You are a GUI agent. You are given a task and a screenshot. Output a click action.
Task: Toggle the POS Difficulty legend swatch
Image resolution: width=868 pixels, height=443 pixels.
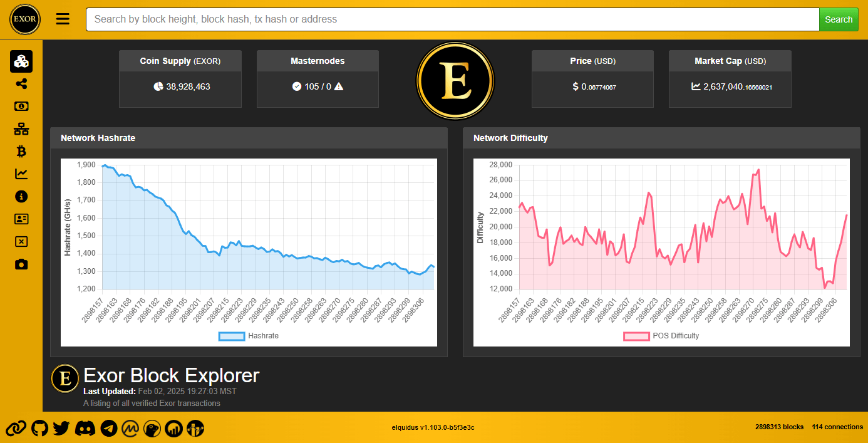(636, 336)
